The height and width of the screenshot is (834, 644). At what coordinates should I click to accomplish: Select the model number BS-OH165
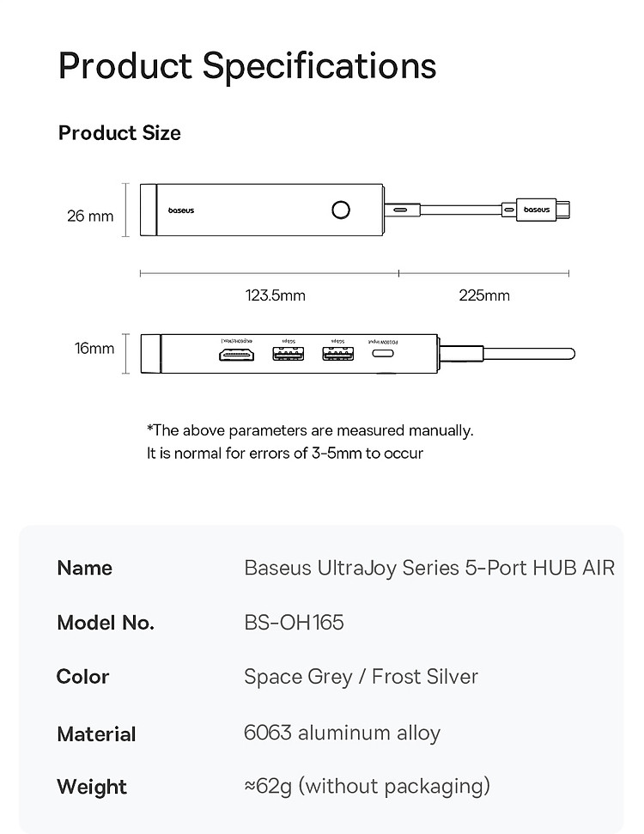click(294, 623)
